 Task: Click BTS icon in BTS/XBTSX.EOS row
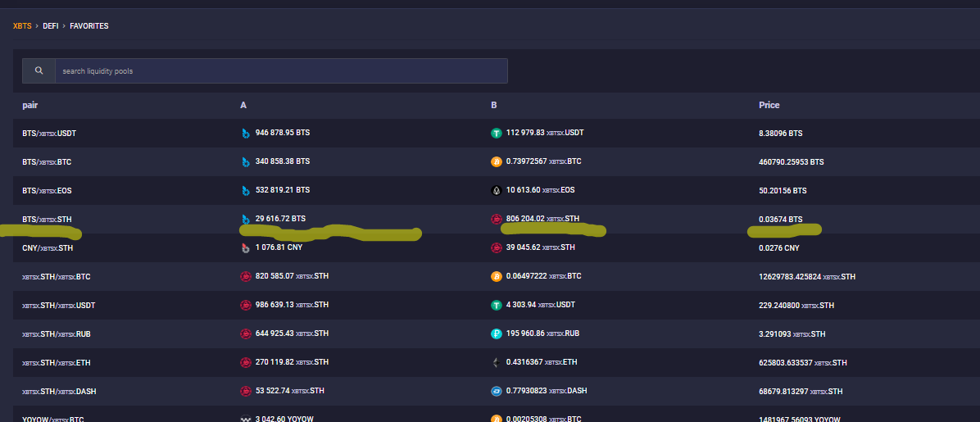[x=246, y=191]
